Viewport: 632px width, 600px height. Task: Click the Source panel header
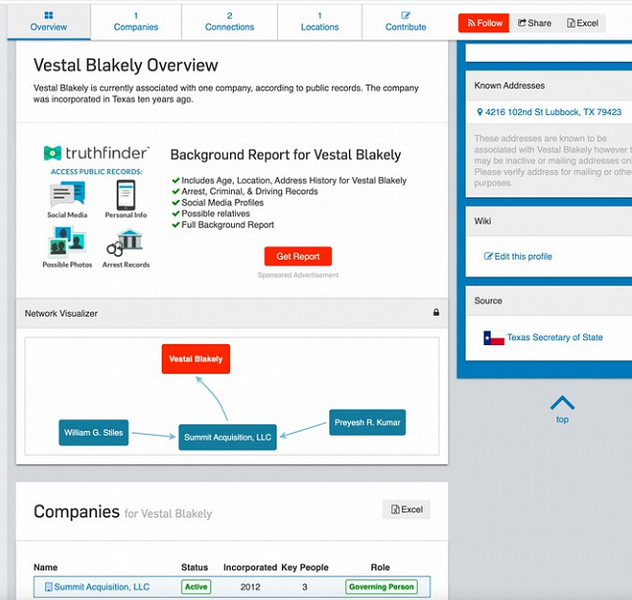pos(549,301)
